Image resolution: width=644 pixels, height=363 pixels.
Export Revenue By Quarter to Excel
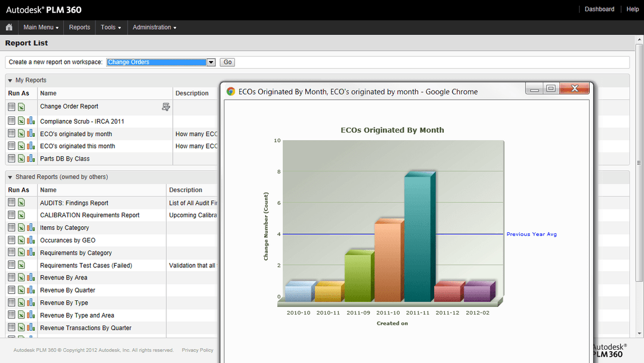[21, 290]
